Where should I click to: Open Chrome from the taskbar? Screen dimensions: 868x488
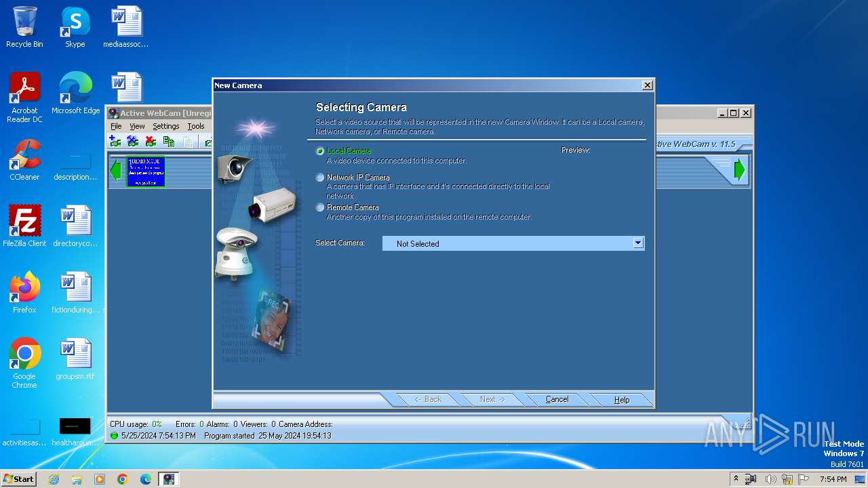pos(123,479)
